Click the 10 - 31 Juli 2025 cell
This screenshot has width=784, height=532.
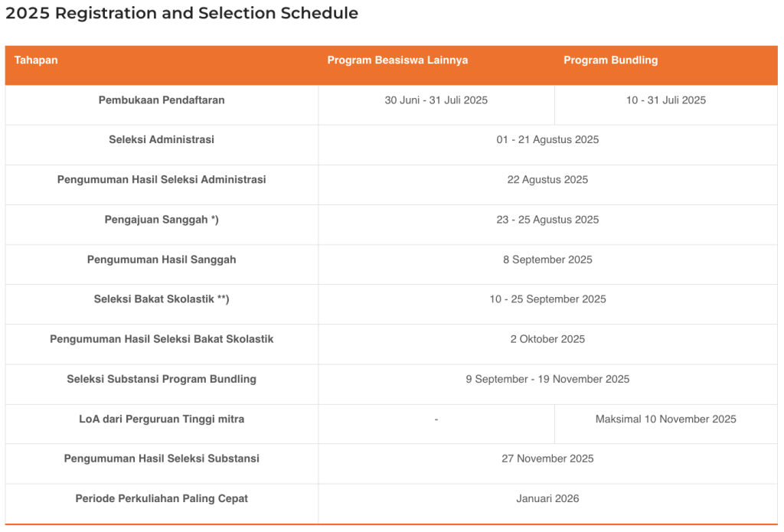coord(666,100)
